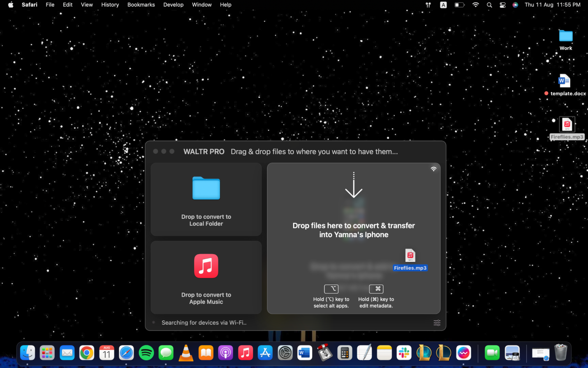
Task: Restore the minimized Safari window in the Dock
Action: point(541,353)
